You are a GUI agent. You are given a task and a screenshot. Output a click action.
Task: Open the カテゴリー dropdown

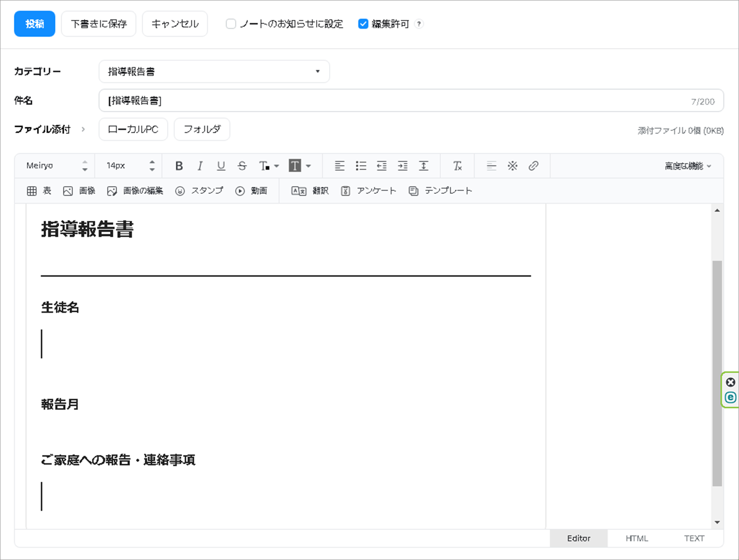coord(214,72)
